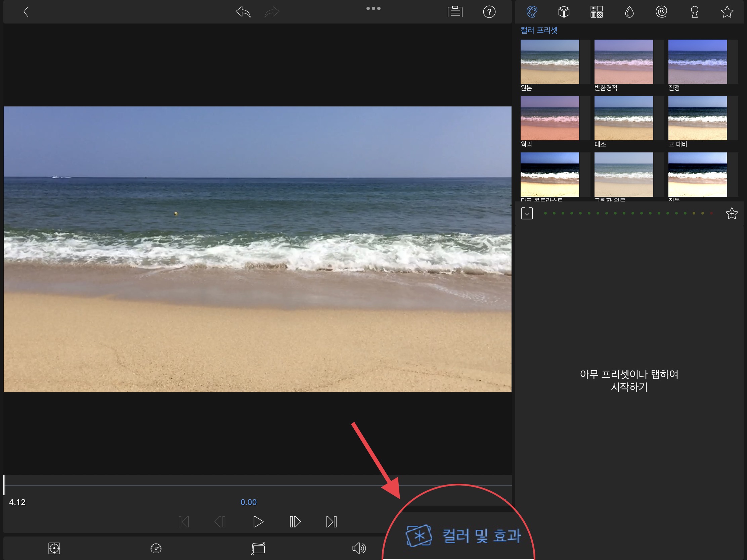Jump to the end of the clip
Viewport: 747px width, 560px height.
pyautogui.click(x=331, y=521)
